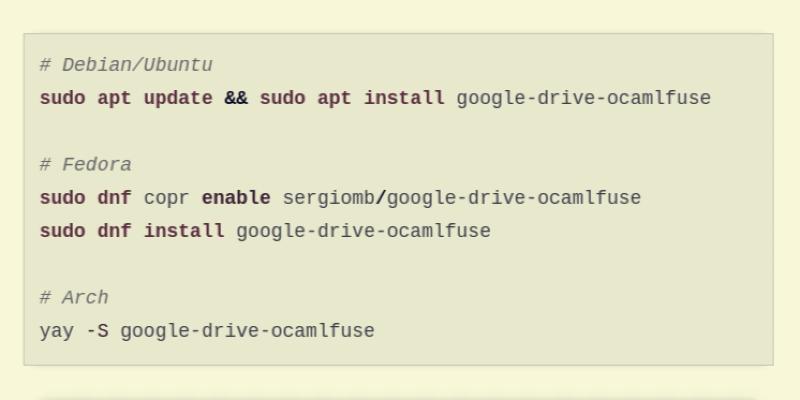Viewport: 800px width, 400px height.
Task: Click the "# Arch" comment line
Action: click(74, 298)
